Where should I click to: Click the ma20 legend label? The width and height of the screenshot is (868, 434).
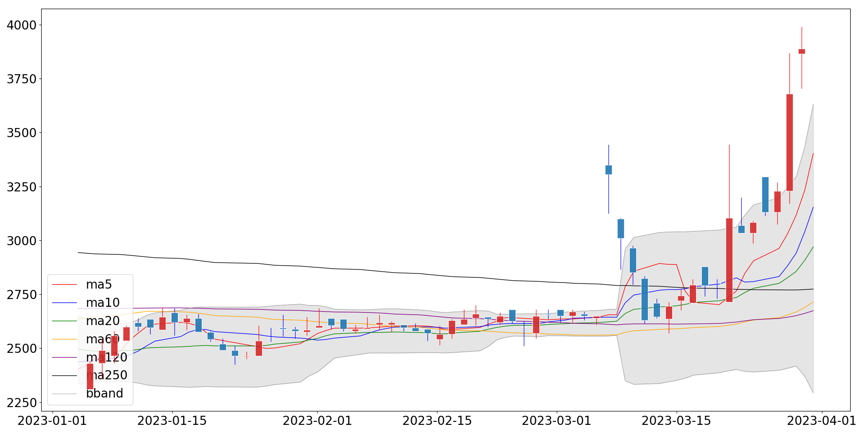103,321
